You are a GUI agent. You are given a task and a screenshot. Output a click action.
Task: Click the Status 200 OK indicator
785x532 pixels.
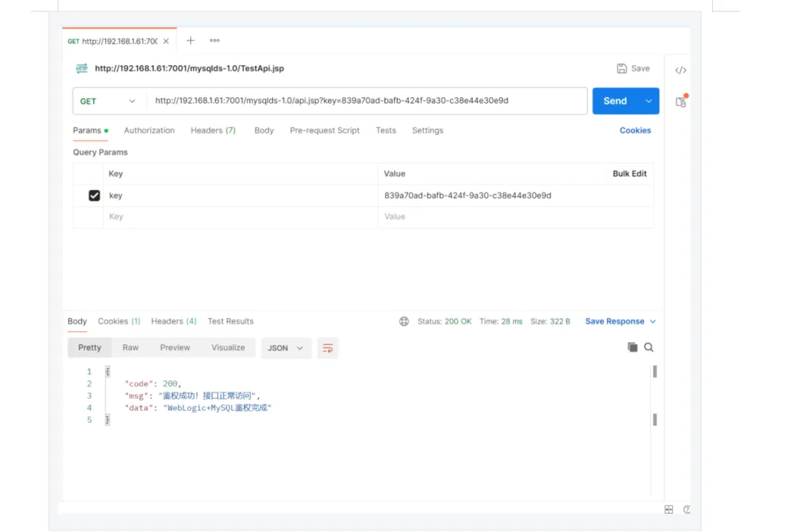(444, 321)
